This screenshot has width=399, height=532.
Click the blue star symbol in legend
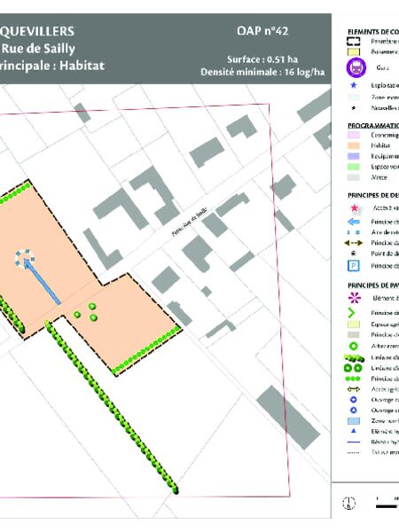point(354,85)
